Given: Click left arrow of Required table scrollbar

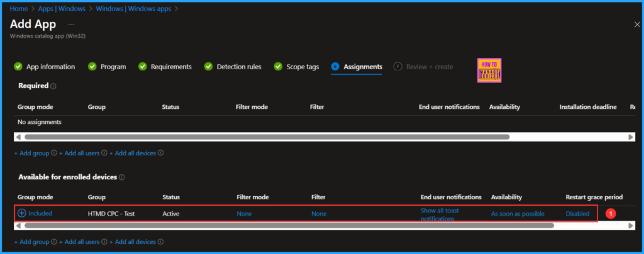Looking at the screenshot, I should [18, 137].
